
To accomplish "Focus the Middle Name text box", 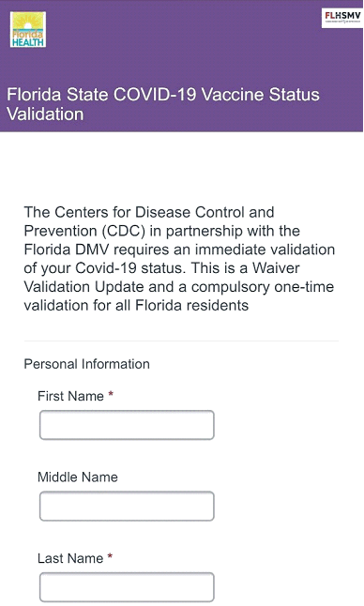I will click(127, 507).
